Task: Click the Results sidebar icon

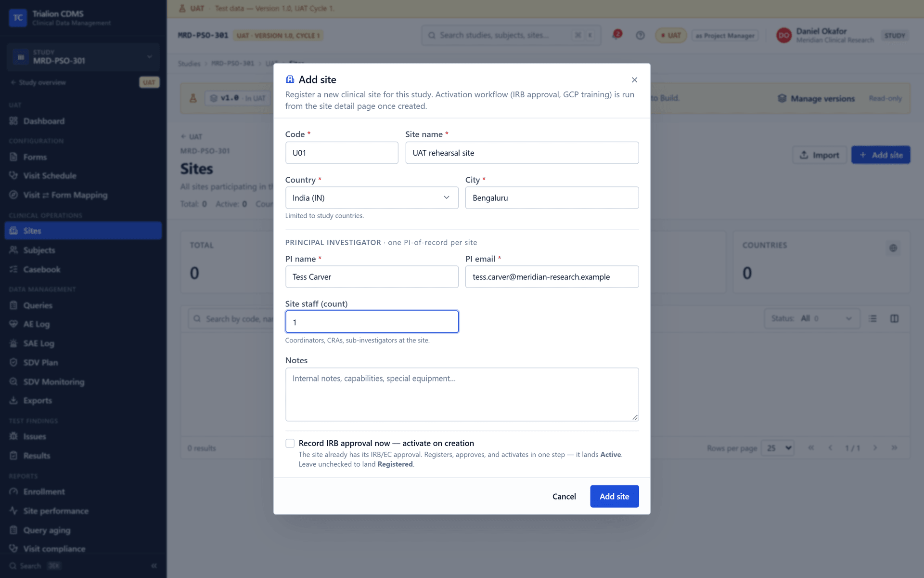Action: 13,456
